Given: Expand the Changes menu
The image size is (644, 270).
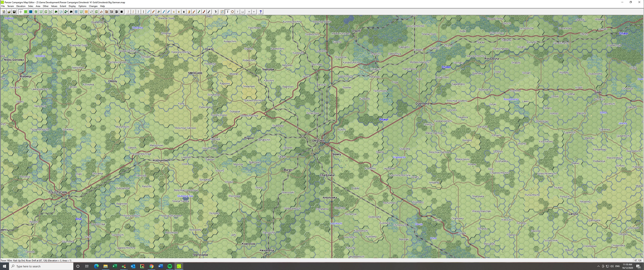Looking at the screenshot, I should [93, 6].
